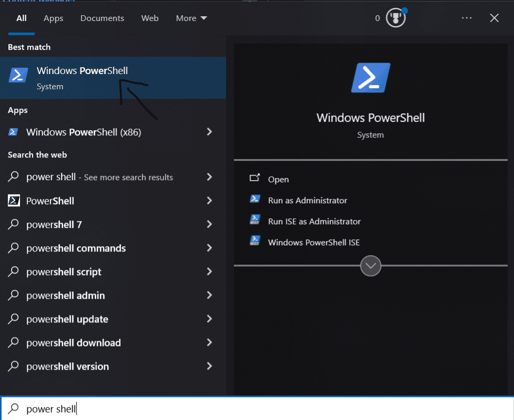This screenshot has height=420, width=514.
Task: Switch to the All tab
Action: pos(22,18)
